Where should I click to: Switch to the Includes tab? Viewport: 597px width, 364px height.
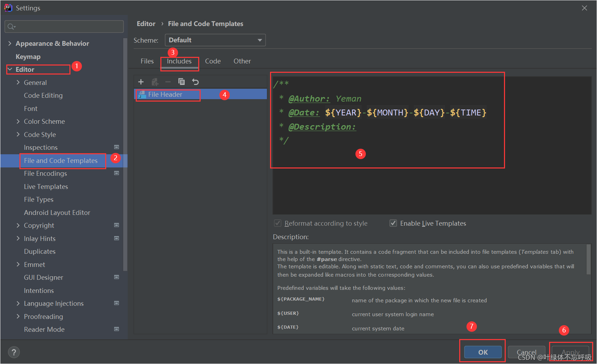tap(179, 61)
